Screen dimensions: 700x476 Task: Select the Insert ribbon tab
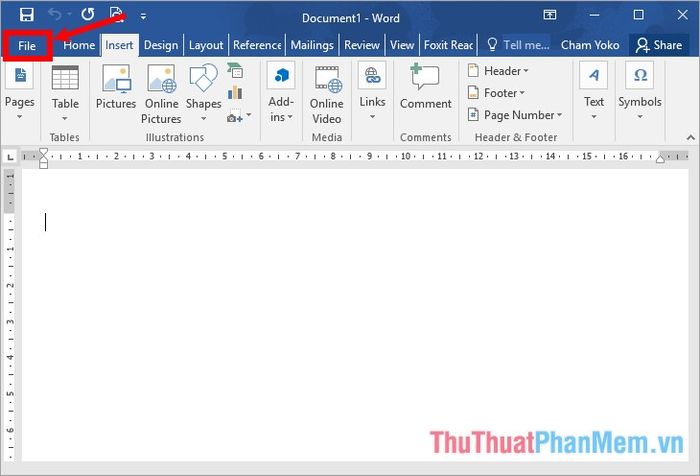click(119, 45)
